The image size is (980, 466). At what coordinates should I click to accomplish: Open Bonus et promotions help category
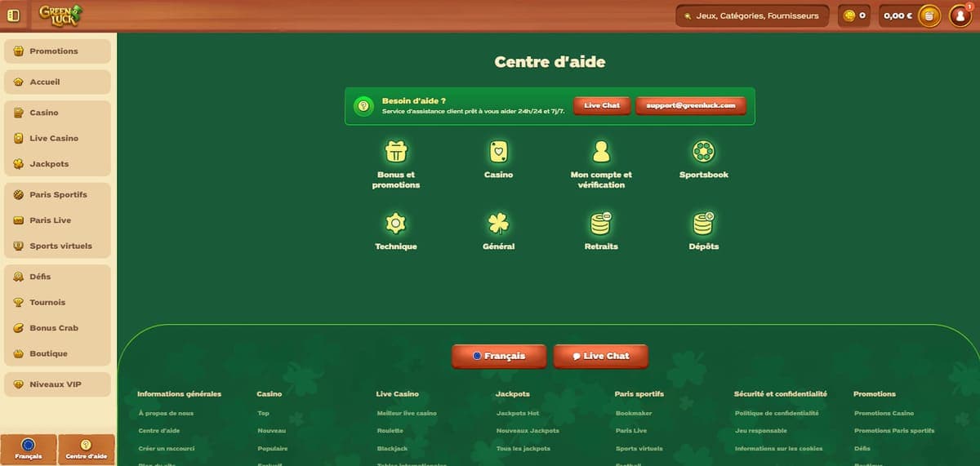(x=396, y=164)
